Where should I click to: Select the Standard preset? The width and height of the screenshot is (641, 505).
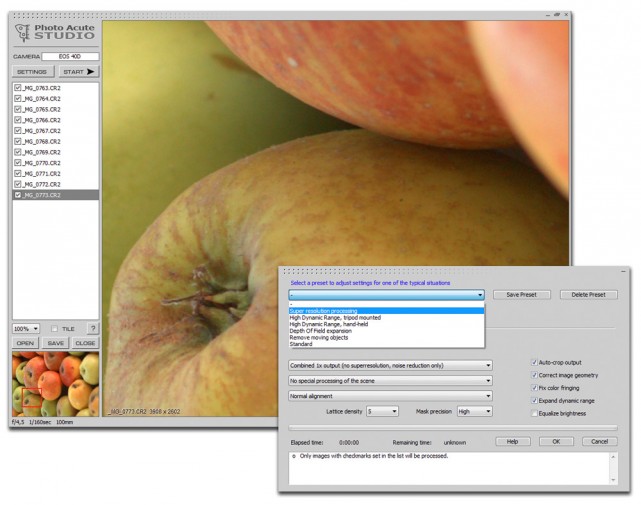click(386, 344)
